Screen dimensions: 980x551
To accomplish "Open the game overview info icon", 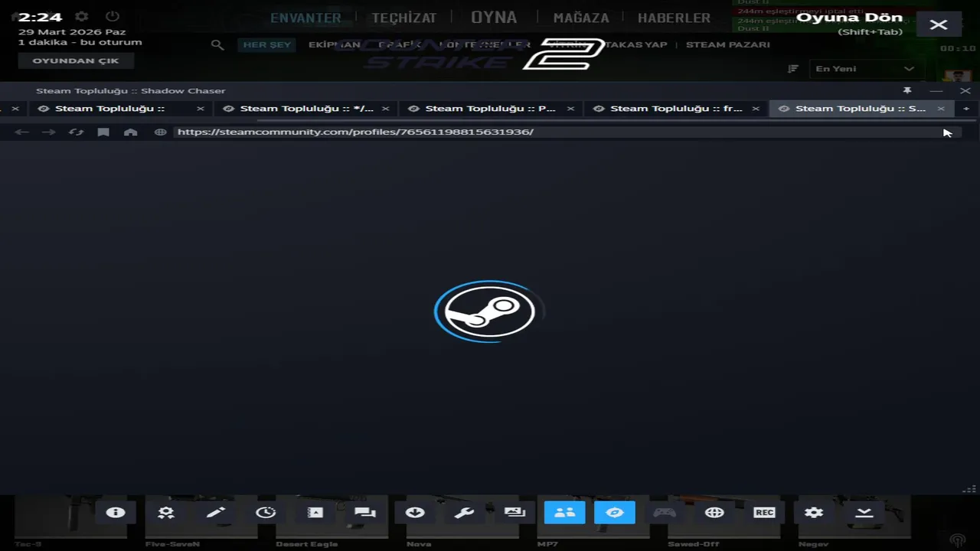I will [116, 513].
